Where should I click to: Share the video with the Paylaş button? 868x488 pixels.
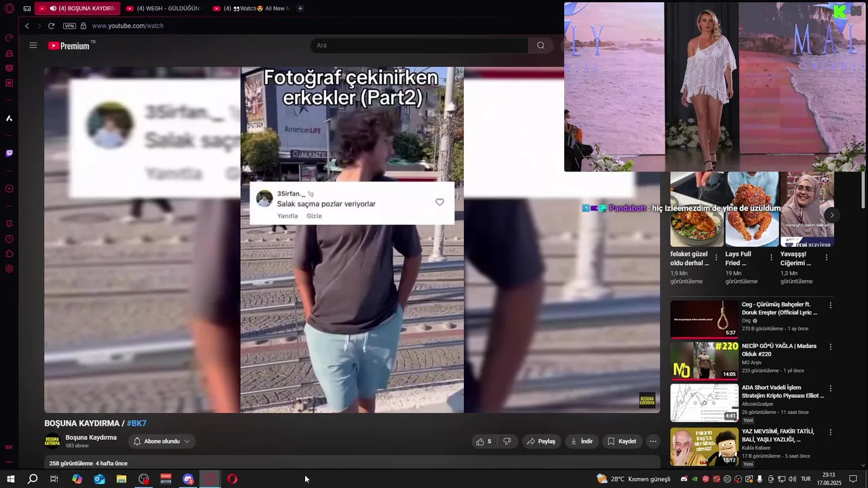coord(541,441)
